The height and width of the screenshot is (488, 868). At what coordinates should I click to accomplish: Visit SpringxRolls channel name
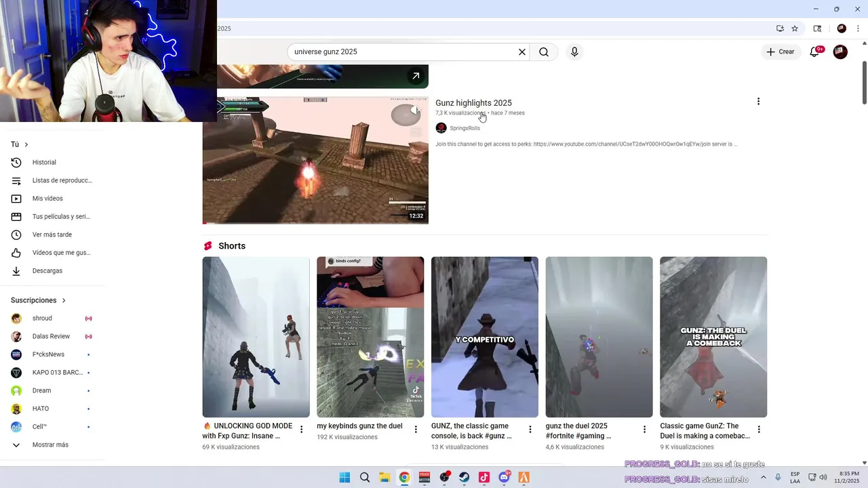coord(465,128)
